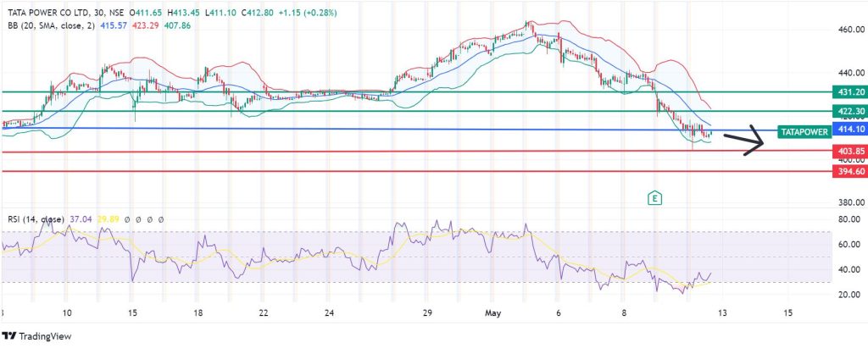868x348 pixels.
Task: Select the 403.85 red price label
Action: (849, 151)
